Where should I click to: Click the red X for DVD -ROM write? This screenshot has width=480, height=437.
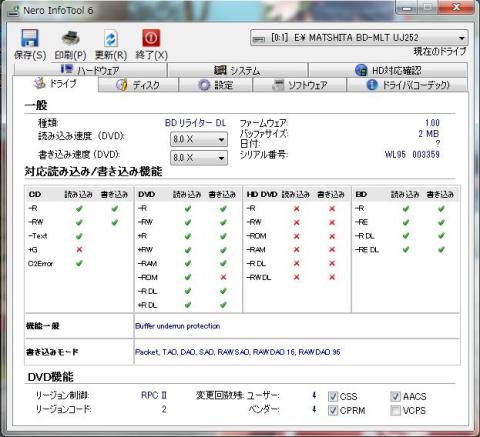[x=223, y=277]
